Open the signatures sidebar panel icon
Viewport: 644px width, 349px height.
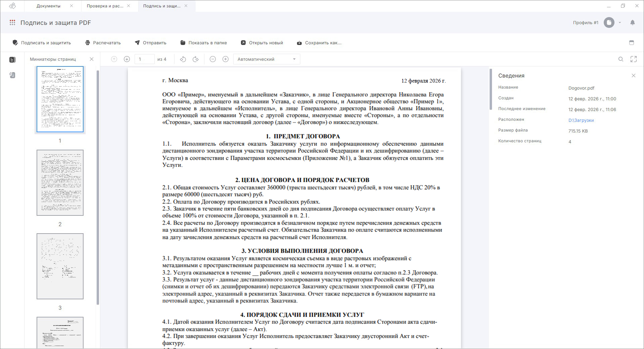click(x=12, y=75)
